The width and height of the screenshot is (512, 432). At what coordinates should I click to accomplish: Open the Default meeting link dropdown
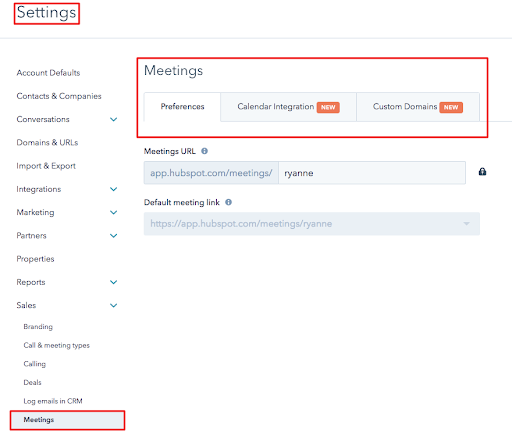click(x=312, y=224)
